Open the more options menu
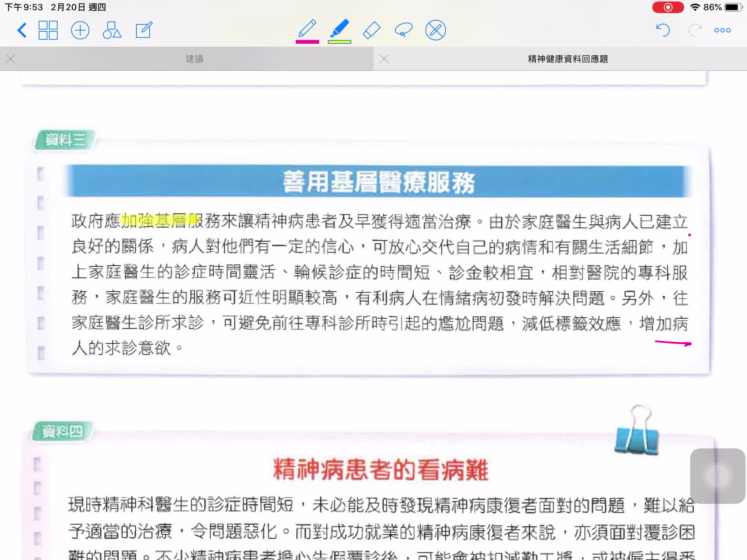The height and width of the screenshot is (560, 747). click(722, 30)
